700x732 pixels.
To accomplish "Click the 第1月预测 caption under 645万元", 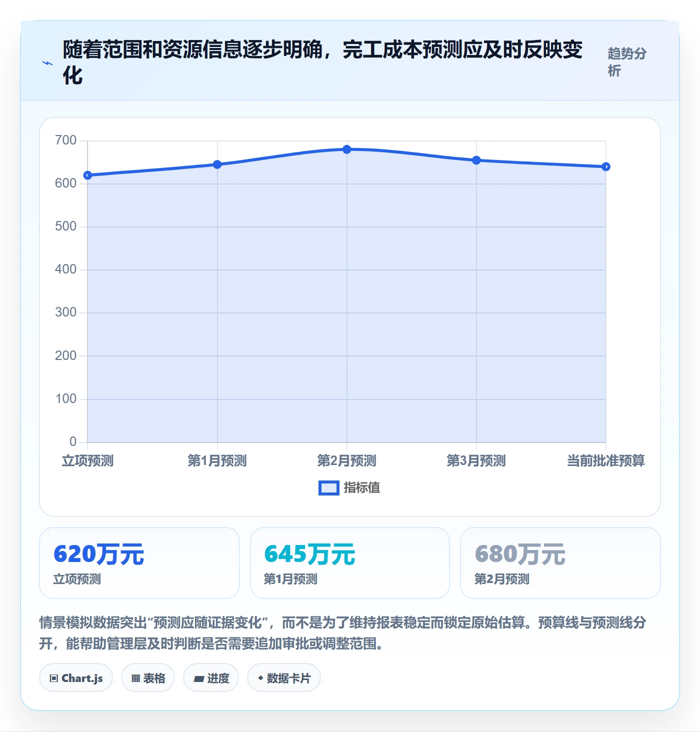I will tap(291, 579).
